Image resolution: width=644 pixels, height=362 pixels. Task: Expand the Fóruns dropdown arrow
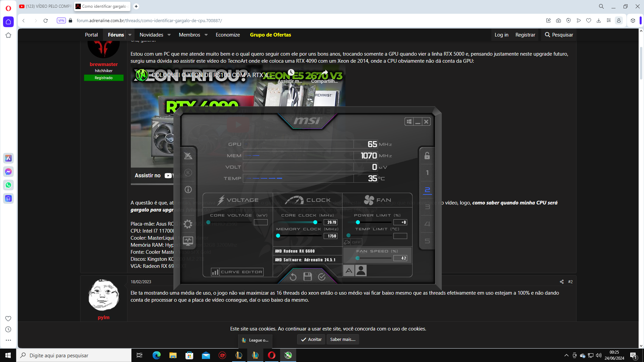(x=130, y=35)
